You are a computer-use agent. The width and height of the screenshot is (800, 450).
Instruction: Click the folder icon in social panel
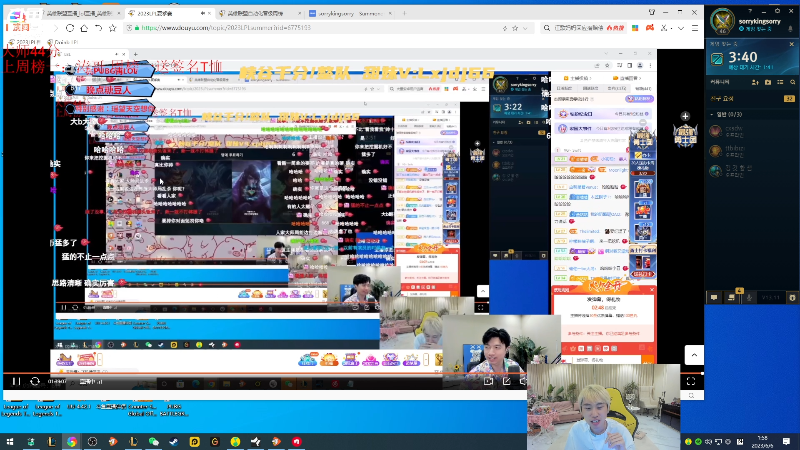(768, 82)
